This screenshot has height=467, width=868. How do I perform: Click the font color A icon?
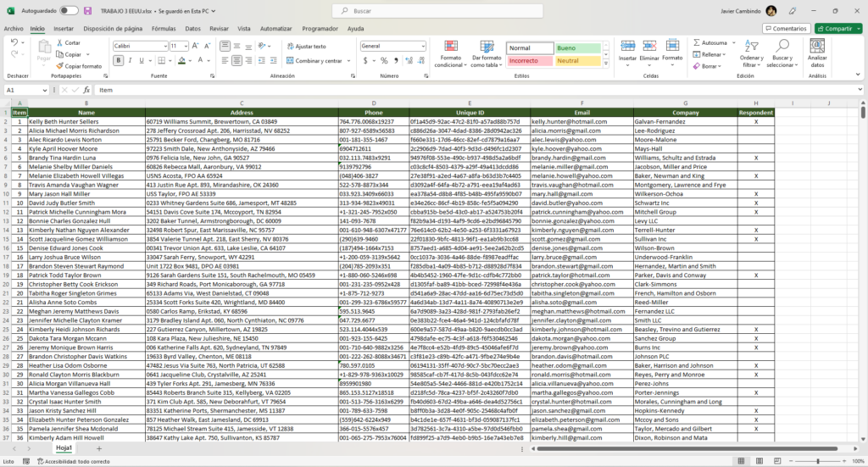[x=200, y=60]
